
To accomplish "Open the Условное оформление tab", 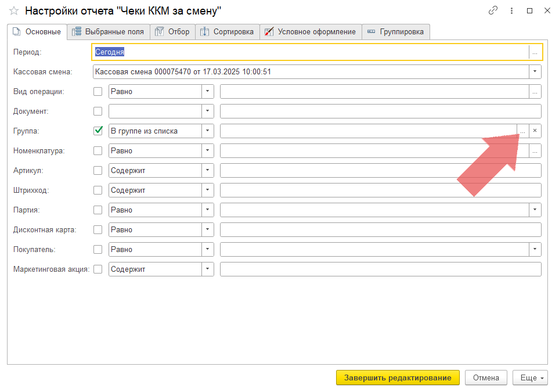I will [x=311, y=32].
